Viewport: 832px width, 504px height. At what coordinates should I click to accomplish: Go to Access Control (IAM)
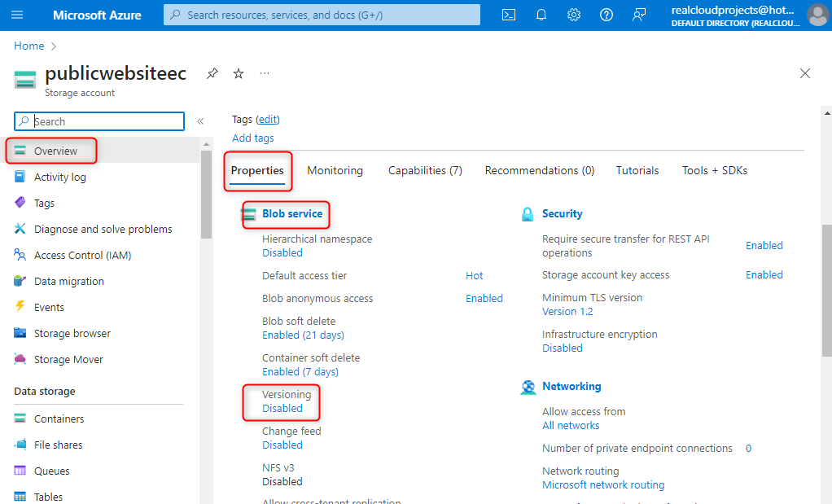(x=82, y=255)
